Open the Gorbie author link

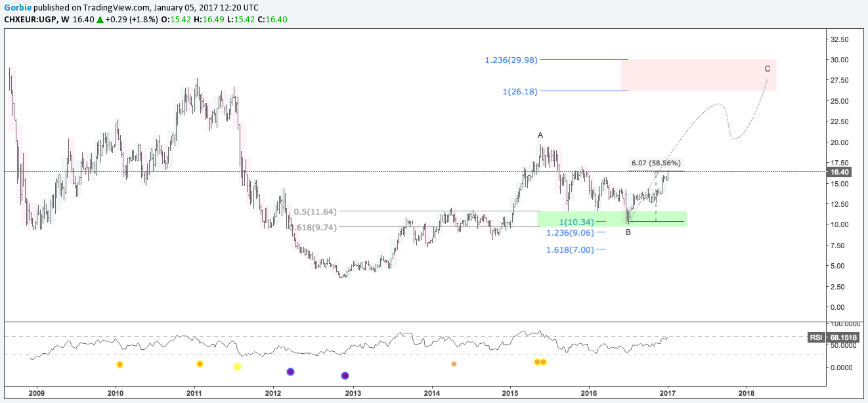17,8
